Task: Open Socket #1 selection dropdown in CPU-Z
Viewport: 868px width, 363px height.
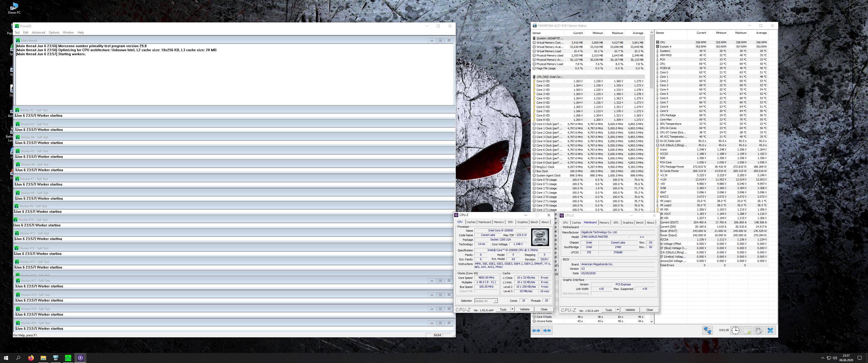Action: (486, 301)
